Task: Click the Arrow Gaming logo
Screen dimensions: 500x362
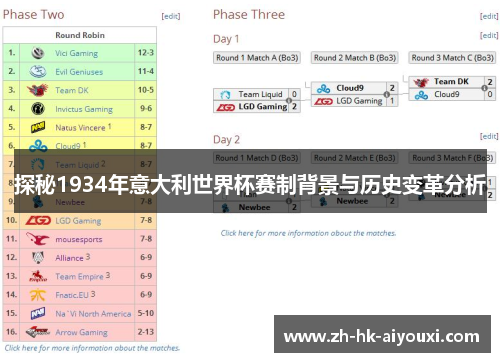Action: (38, 332)
